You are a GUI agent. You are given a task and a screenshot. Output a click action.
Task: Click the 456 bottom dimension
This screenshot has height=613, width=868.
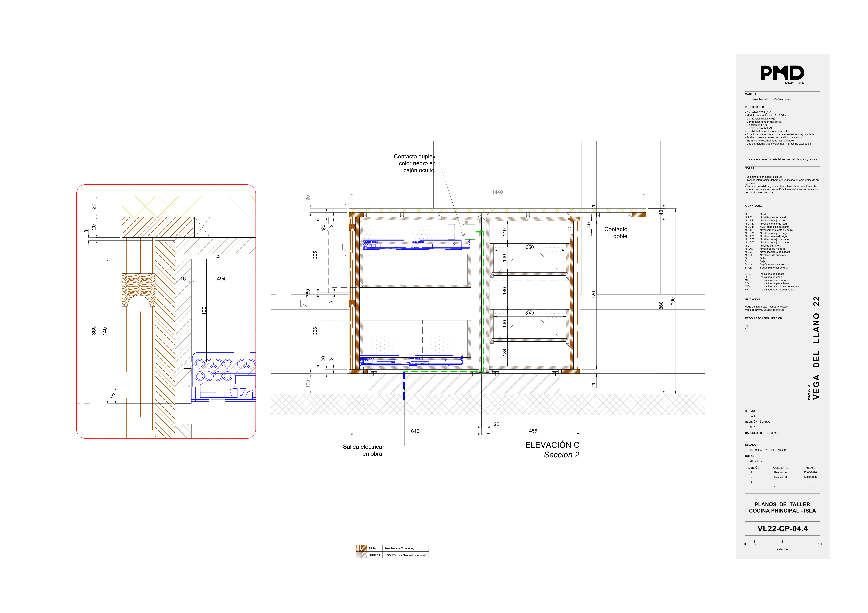533,431
